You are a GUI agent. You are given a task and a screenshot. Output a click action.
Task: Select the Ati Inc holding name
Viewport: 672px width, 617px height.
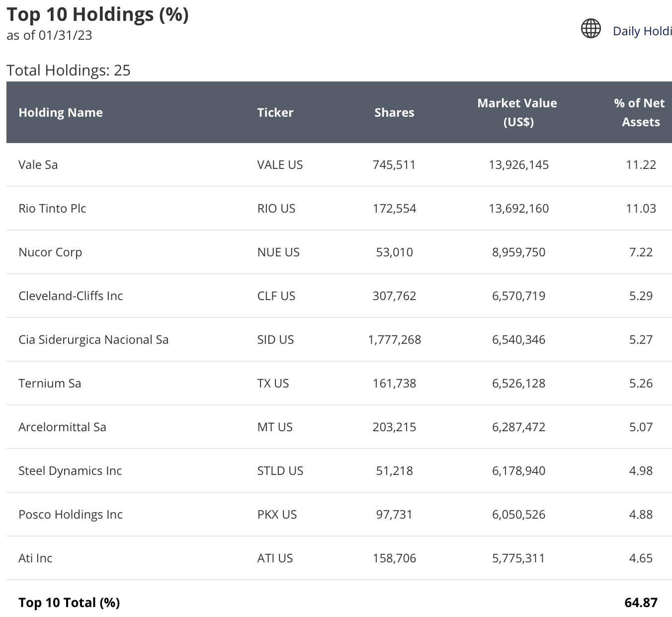[35, 558]
